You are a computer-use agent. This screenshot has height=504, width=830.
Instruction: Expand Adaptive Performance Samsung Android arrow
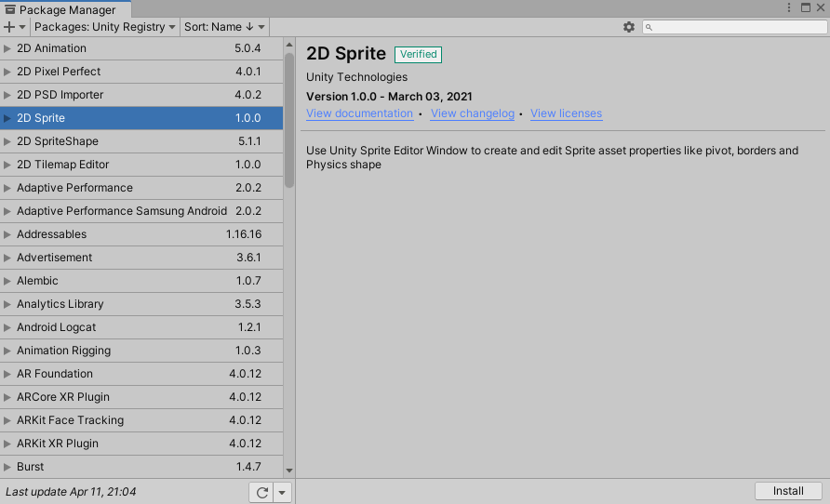click(x=7, y=211)
